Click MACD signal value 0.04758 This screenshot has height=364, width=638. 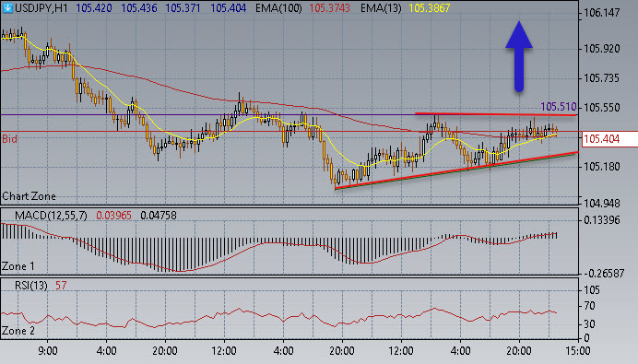coord(159,216)
